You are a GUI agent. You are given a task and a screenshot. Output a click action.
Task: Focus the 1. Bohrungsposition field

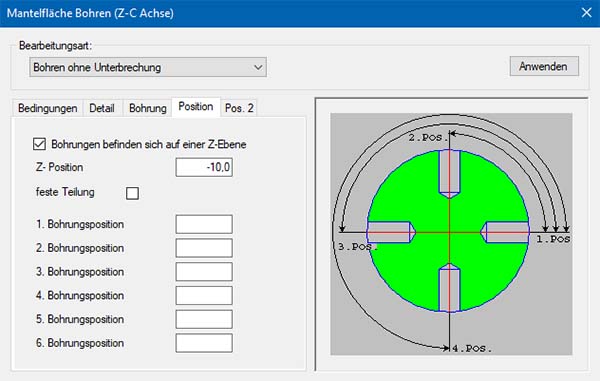204,224
